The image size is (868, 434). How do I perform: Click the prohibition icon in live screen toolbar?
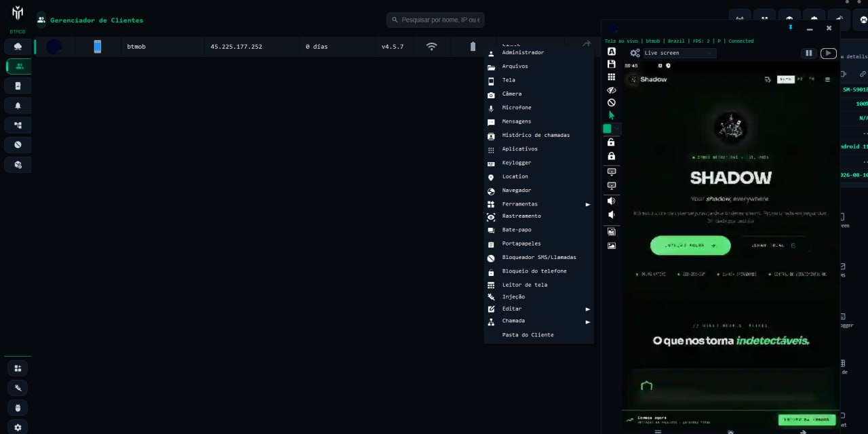(x=611, y=102)
